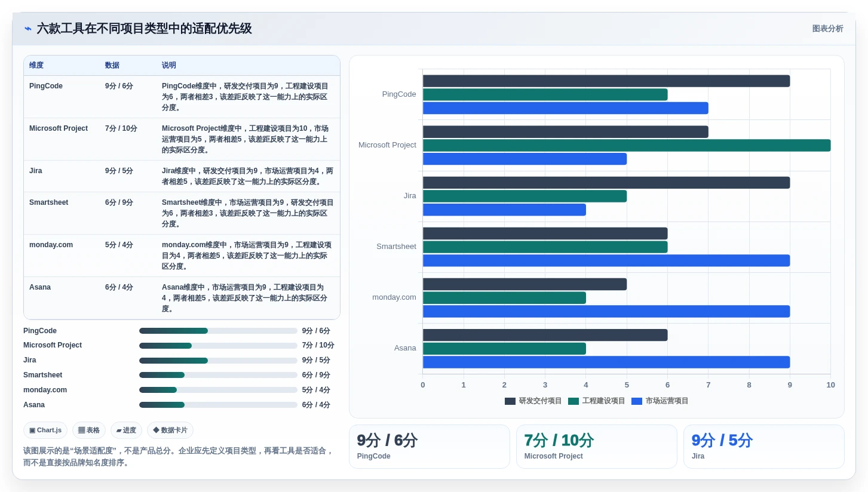Click the Jira progress bar

[218, 361]
